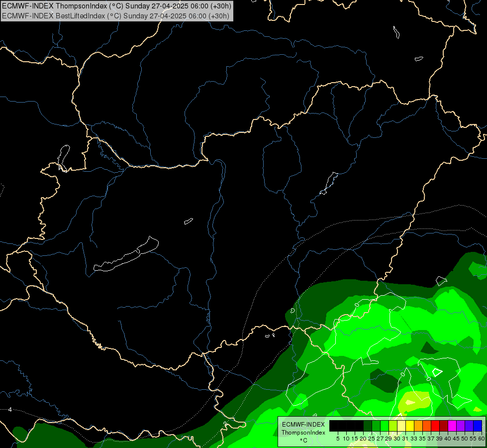The height and width of the screenshot is (448, 487).
Task: Select the lime legend swatch (29-30)
Action: (393, 426)
